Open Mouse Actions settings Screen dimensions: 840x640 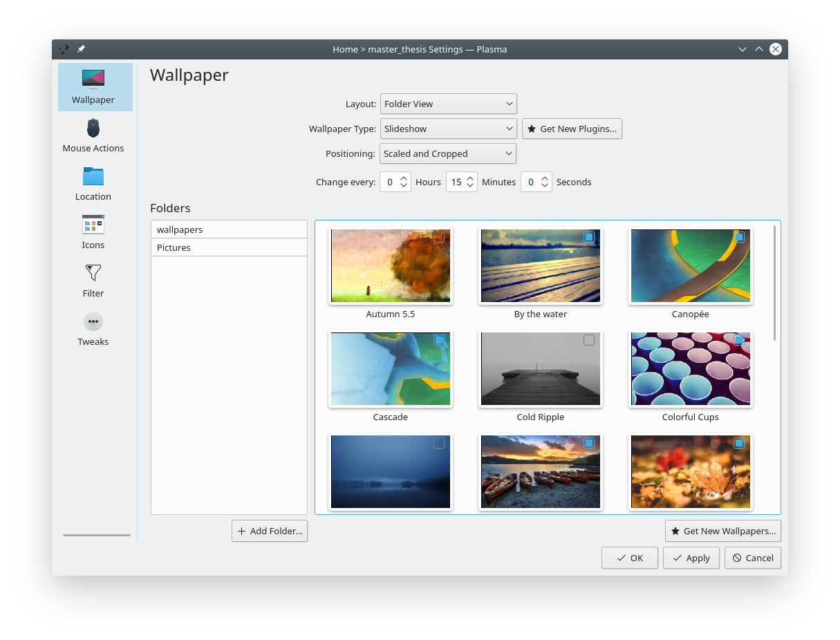pyautogui.click(x=93, y=135)
